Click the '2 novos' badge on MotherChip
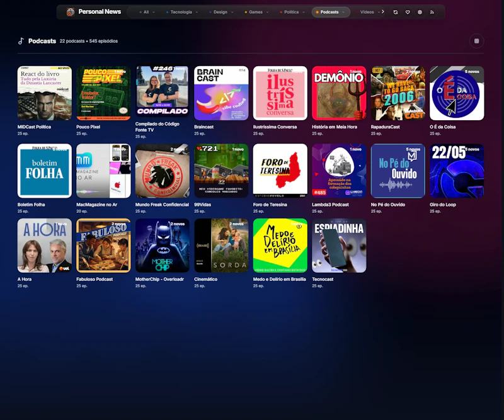Image resolution: width=504 pixels, height=420 pixels. [x=178, y=224]
